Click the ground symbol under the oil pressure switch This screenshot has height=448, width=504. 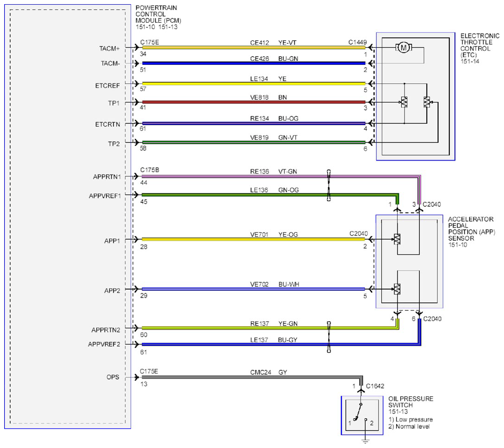click(366, 441)
